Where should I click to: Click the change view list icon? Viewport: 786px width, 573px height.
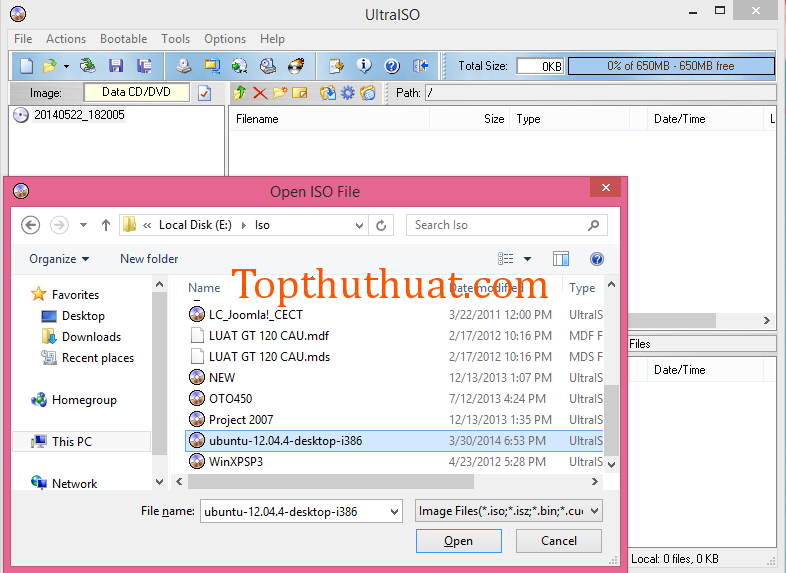(505, 259)
